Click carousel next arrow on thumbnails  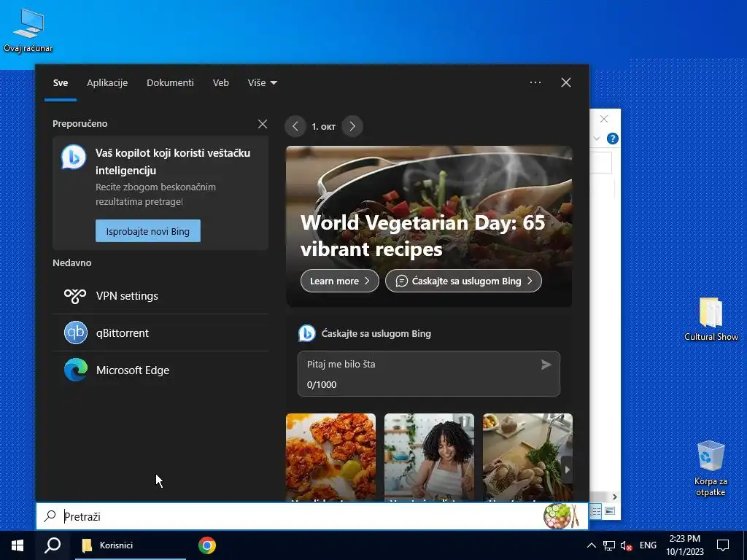click(x=567, y=470)
